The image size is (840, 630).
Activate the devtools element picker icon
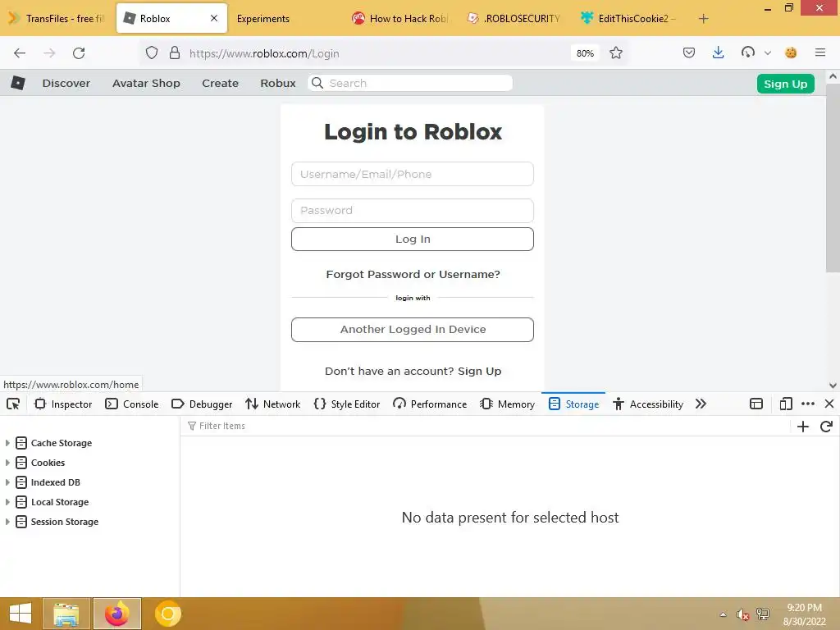pos(13,404)
